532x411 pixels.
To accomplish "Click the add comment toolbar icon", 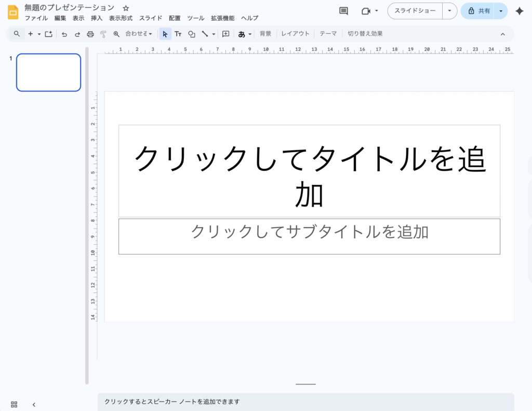I will (x=225, y=34).
